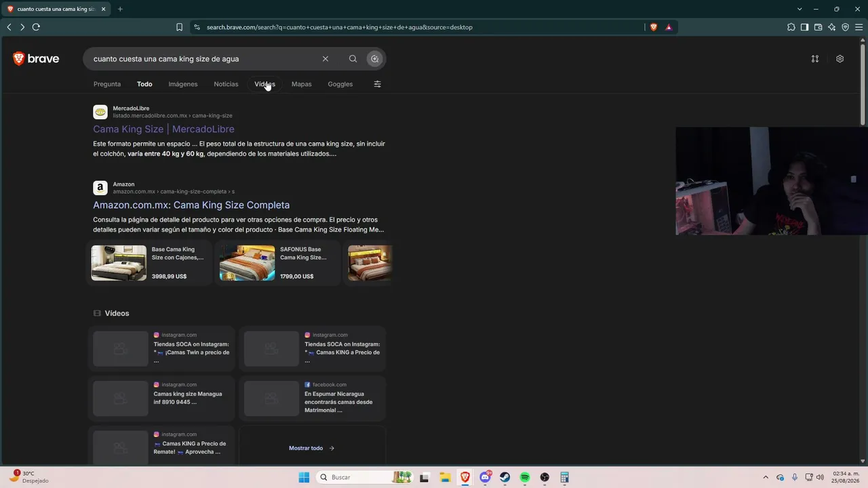
Task: Open OBS Studio from the taskbar
Action: click(545, 477)
